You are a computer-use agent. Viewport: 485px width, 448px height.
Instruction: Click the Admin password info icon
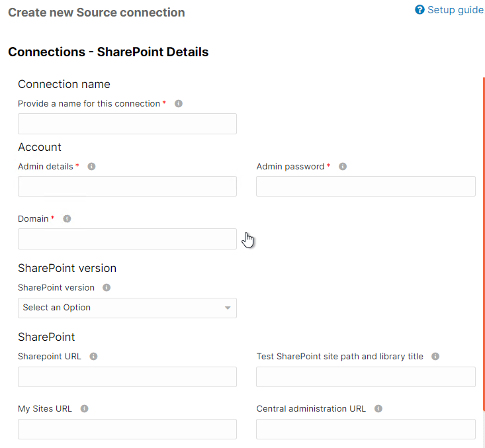pos(343,167)
